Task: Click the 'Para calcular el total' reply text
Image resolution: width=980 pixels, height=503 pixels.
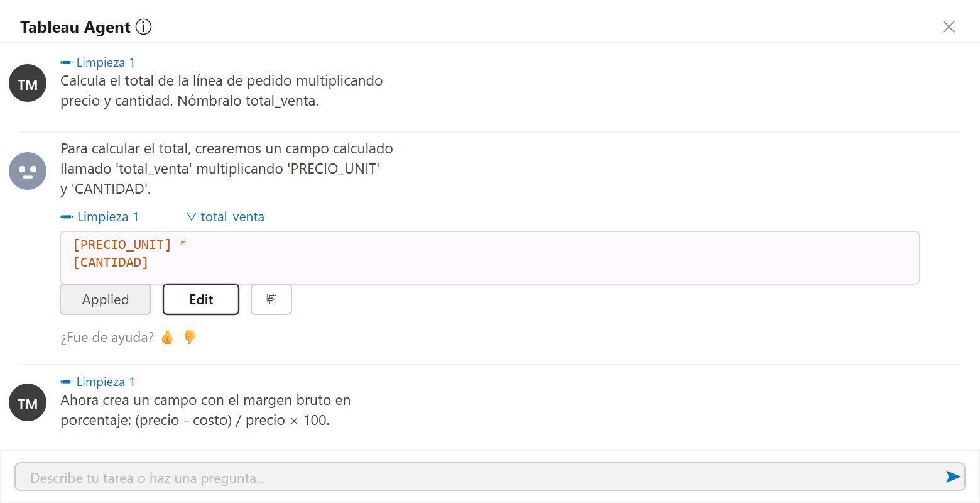Action: (227, 169)
